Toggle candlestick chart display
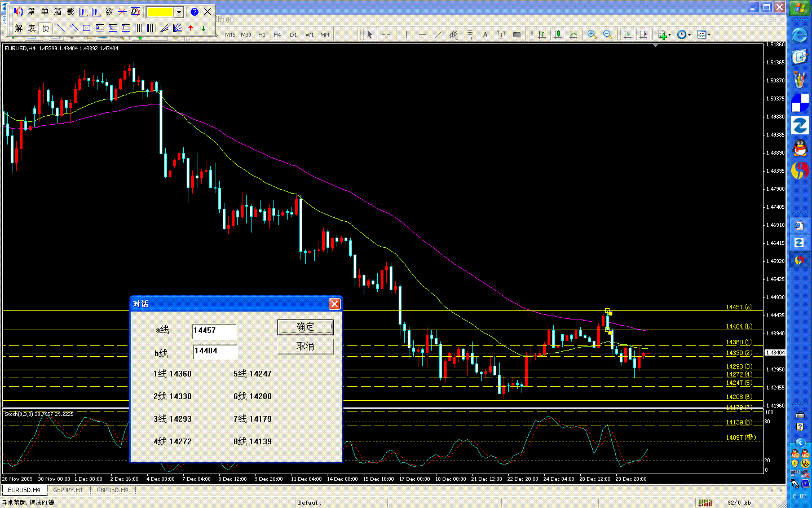 558,34
